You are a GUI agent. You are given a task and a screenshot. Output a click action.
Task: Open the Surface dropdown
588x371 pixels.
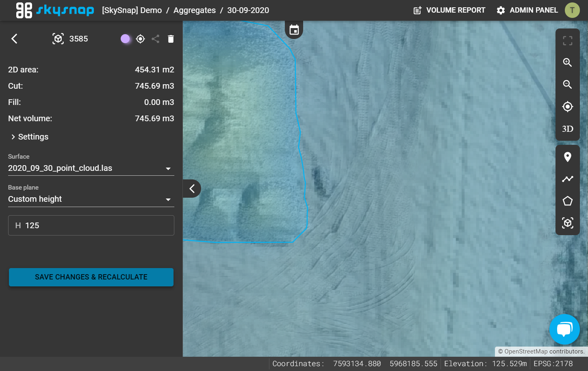[x=91, y=168]
